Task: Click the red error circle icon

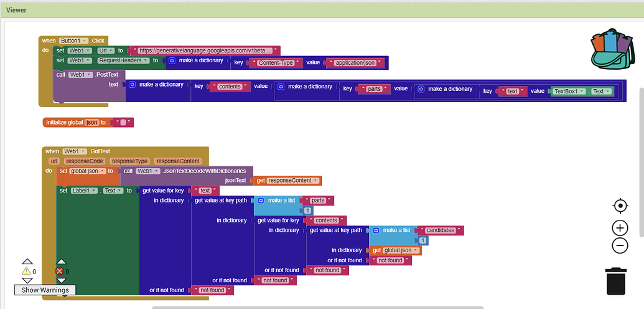Action: (60, 272)
